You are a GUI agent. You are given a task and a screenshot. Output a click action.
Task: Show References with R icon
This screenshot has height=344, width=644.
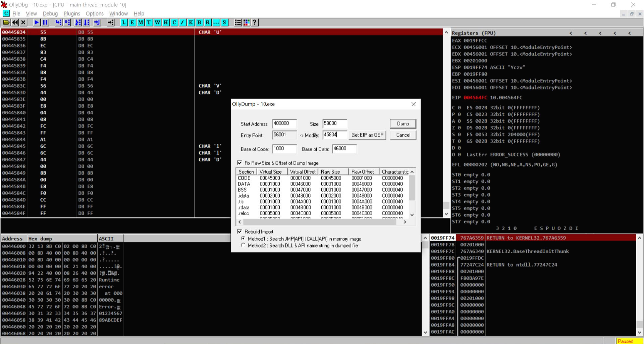pos(208,22)
